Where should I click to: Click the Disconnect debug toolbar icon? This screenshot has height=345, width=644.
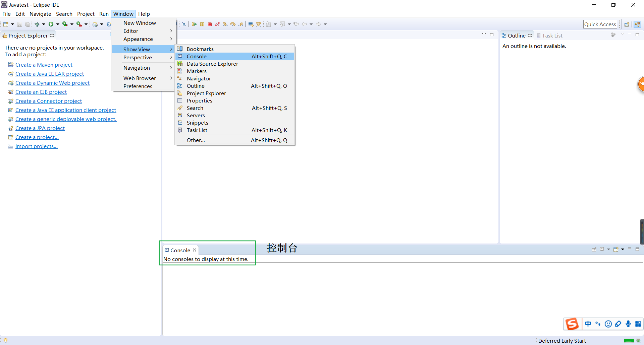[x=217, y=24]
